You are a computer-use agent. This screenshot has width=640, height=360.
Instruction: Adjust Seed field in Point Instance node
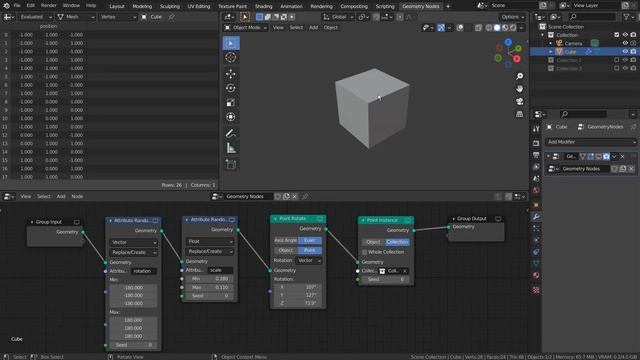[385, 280]
